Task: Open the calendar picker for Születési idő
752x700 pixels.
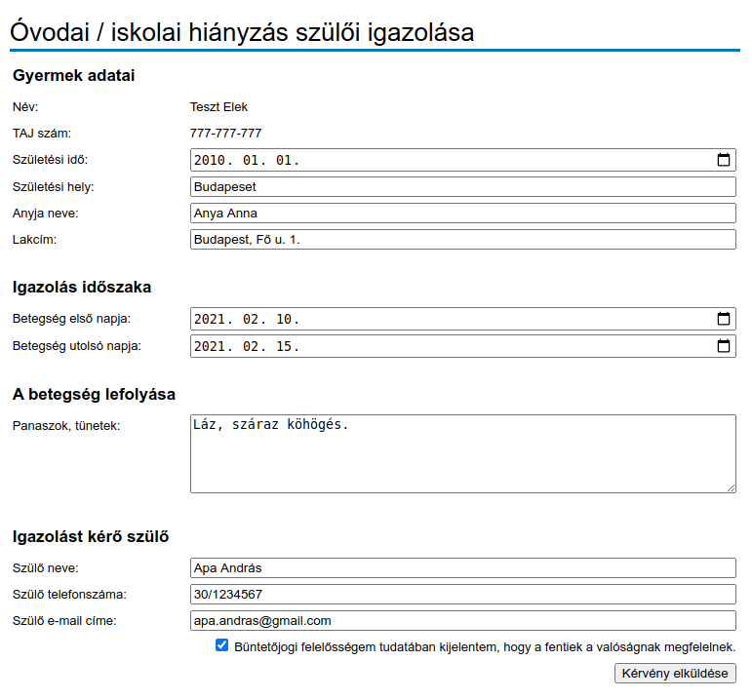Action: point(723,160)
